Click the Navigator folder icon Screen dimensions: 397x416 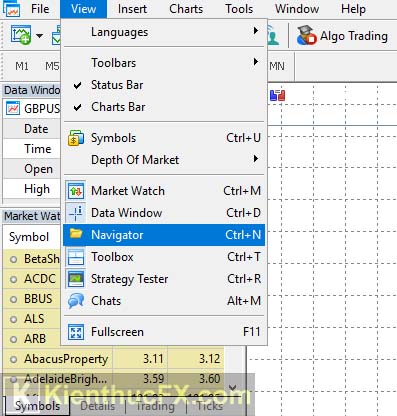[76, 234]
